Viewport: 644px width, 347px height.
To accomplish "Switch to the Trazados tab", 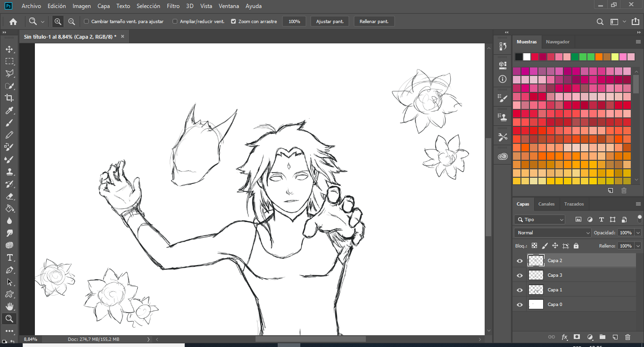I will (574, 204).
